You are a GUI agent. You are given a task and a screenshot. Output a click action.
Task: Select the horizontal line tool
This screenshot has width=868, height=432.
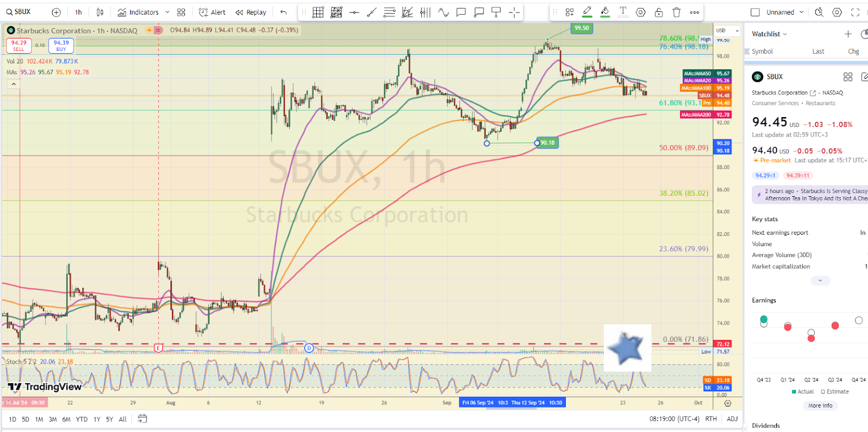click(x=354, y=12)
